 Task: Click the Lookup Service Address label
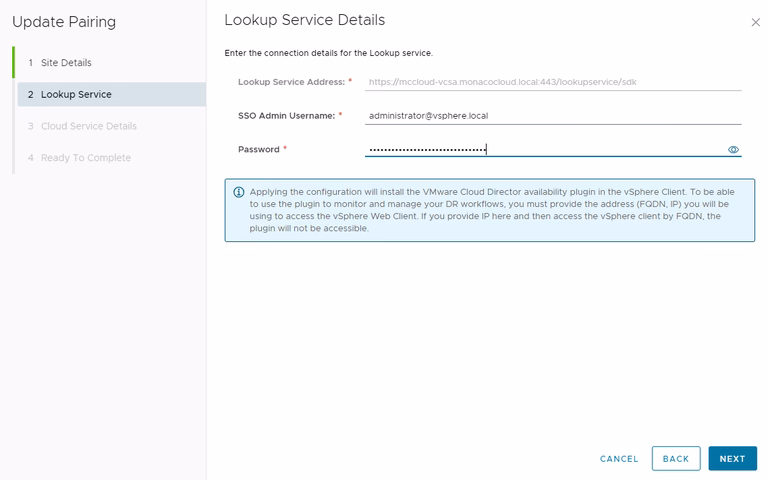tap(291, 82)
